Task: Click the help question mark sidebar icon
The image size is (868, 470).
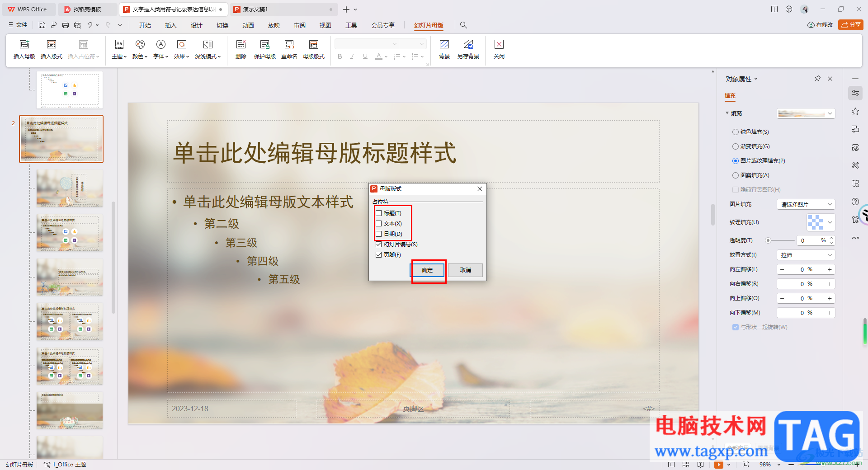Action: pos(855,202)
